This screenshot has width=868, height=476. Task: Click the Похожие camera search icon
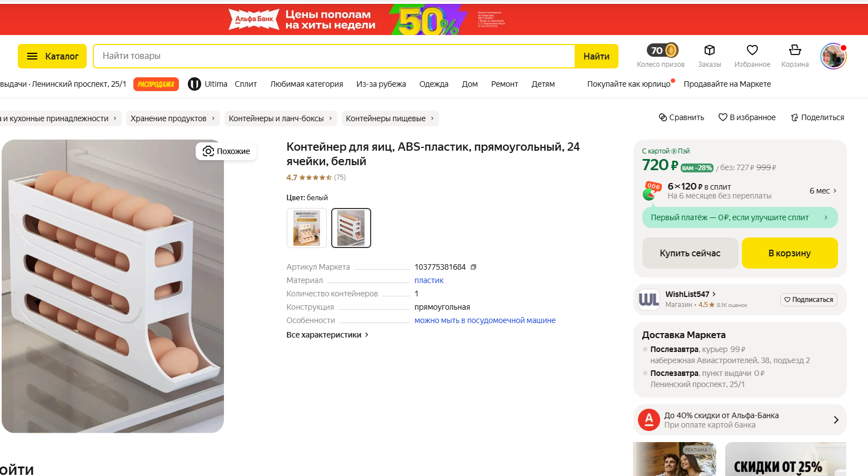coord(208,151)
